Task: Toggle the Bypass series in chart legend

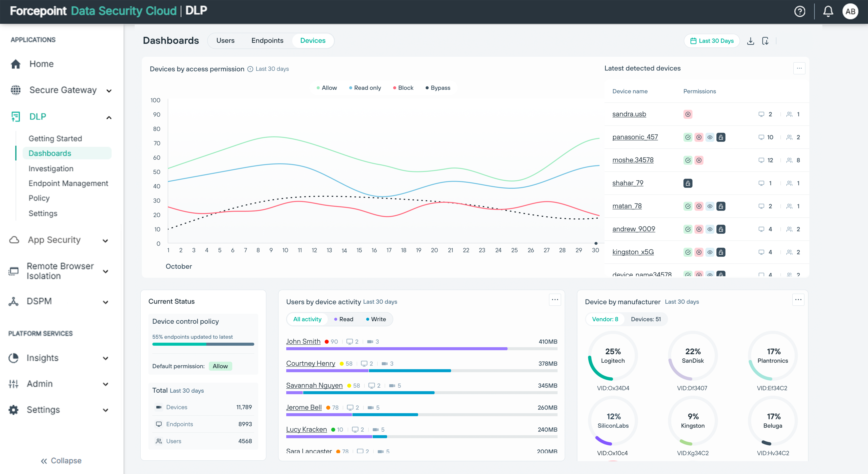Action: point(438,88)
